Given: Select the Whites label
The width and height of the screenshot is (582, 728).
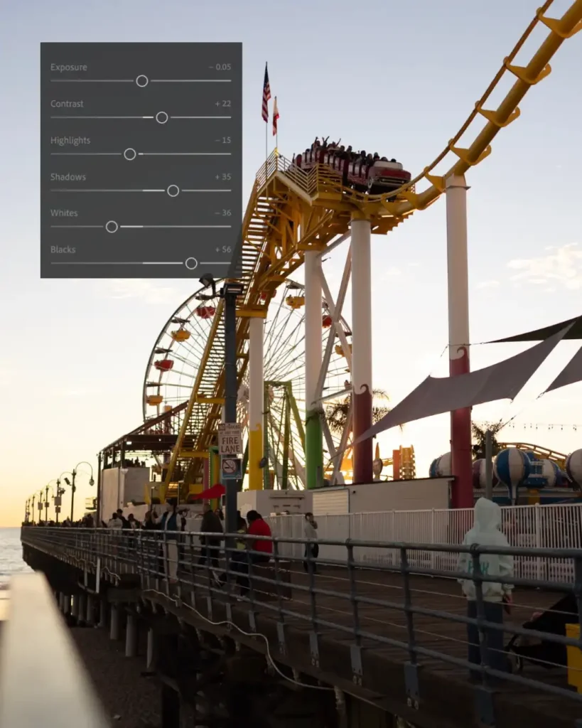Looking at the screenshot, I should coord(63,213).
